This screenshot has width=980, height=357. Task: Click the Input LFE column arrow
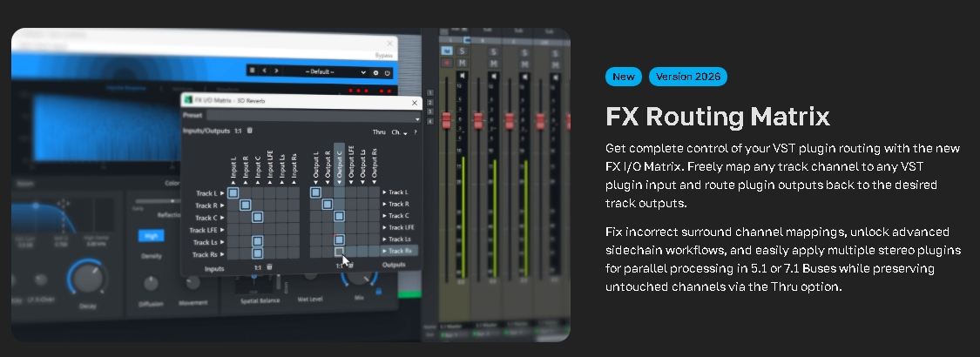point(270,182)
